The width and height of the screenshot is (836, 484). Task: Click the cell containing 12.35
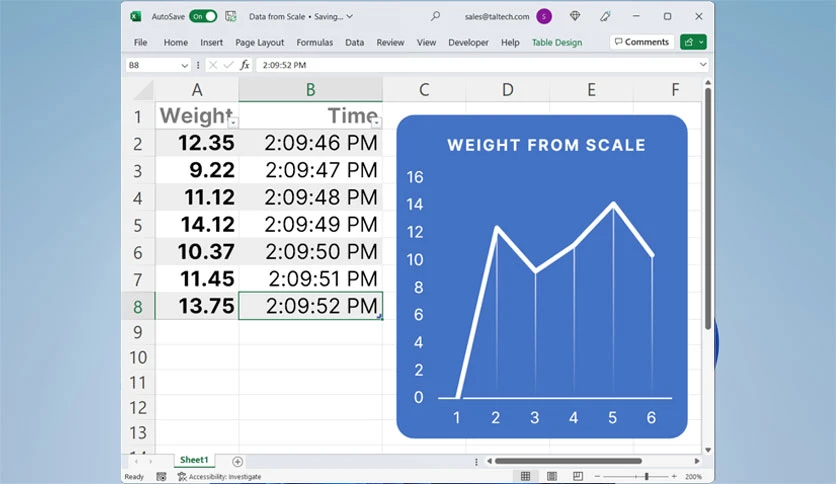[x=197, y=143]
